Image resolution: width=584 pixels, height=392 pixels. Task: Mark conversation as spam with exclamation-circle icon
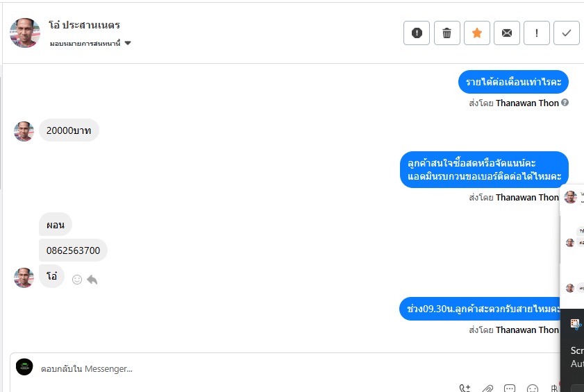tap(417, 33)
